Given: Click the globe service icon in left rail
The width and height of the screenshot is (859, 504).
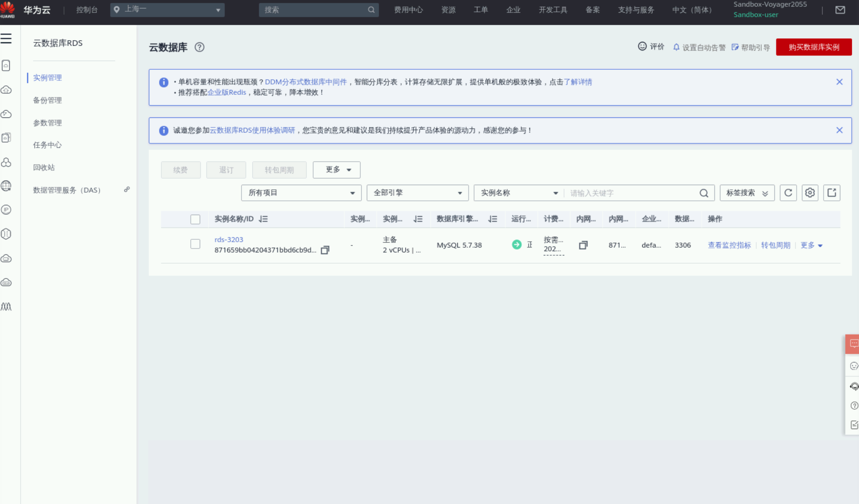Looking at the screenshot, I should click(6, 186).
